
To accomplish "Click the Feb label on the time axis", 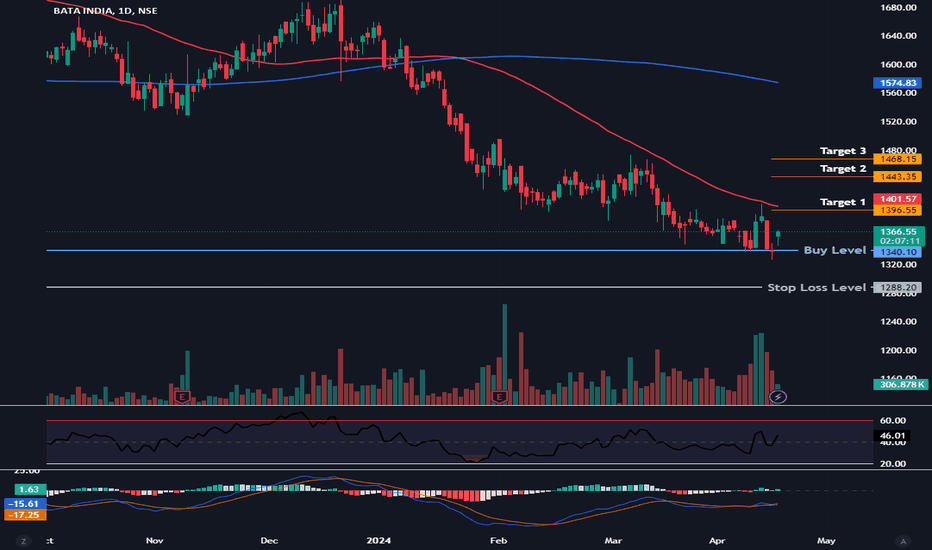I will point(498,540).
